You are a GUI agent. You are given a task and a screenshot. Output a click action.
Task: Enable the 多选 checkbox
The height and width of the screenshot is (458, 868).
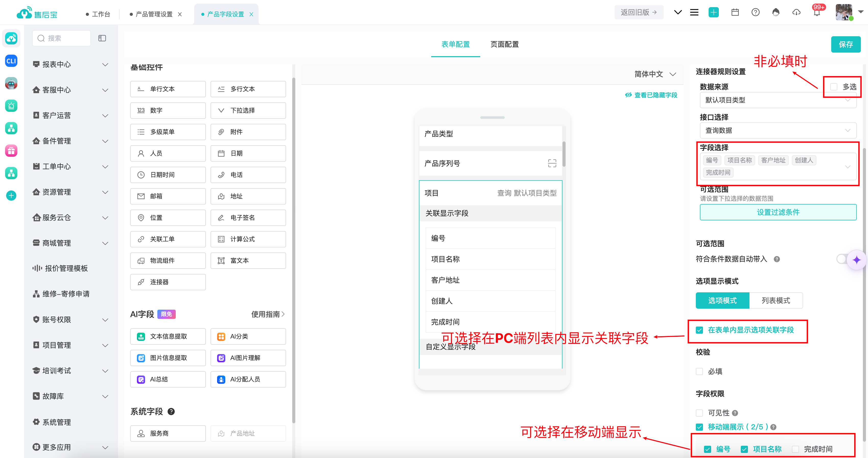coord(834,87)
